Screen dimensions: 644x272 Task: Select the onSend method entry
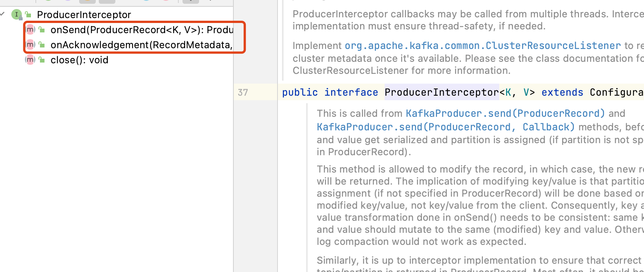click(142, 30)
